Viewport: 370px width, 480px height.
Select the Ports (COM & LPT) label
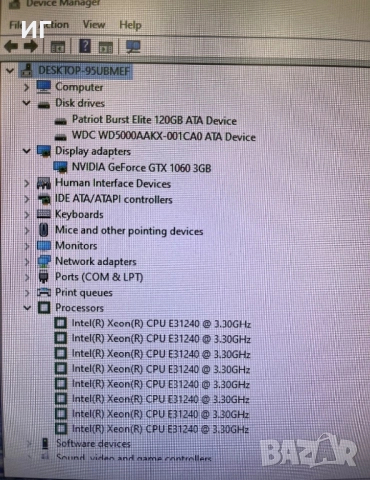(99, 277)
